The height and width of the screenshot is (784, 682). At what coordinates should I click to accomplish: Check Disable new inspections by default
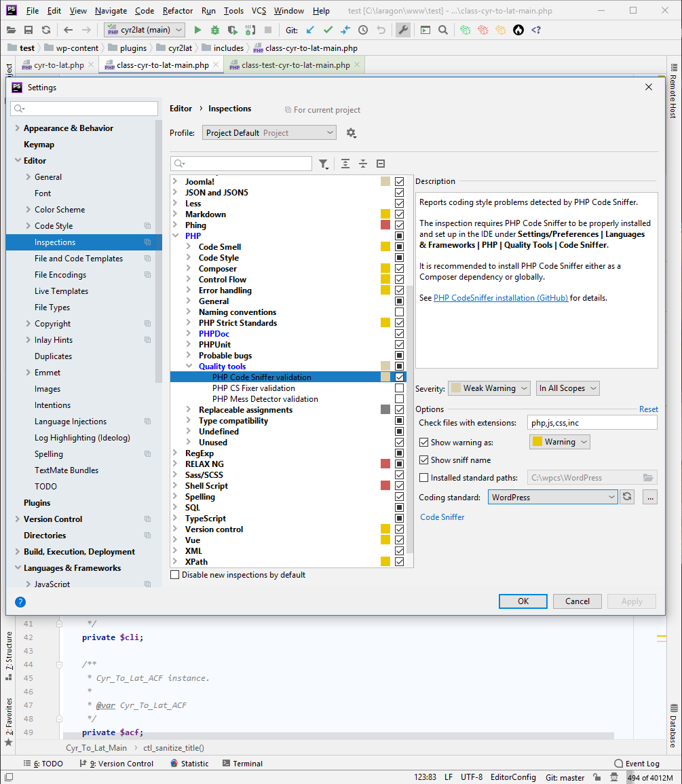[175, 575]
